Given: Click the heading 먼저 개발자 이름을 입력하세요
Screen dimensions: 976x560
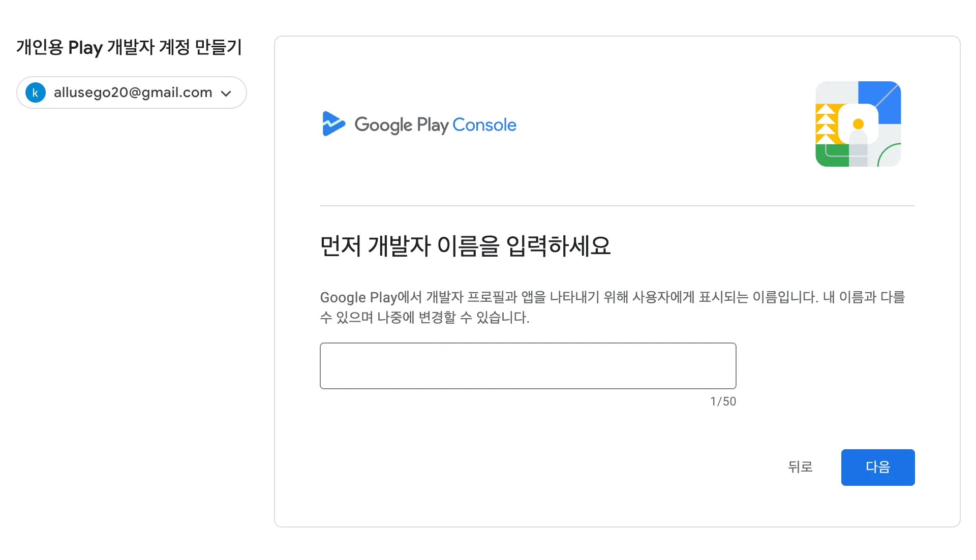Looking at the screenshot, I should 465,246.
